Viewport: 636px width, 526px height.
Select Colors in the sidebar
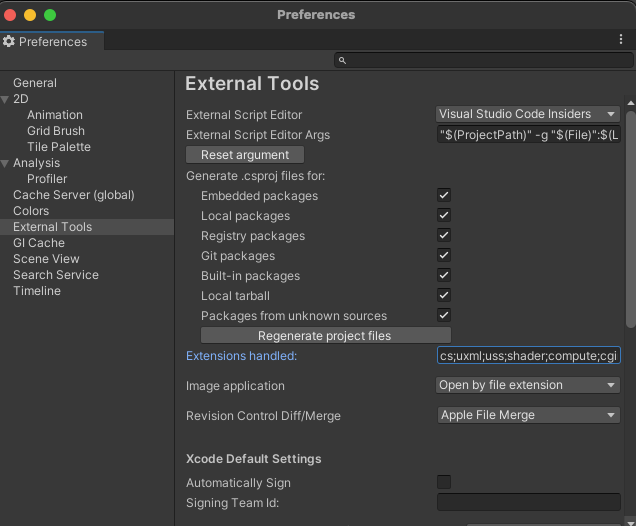(x=31, y=211)
